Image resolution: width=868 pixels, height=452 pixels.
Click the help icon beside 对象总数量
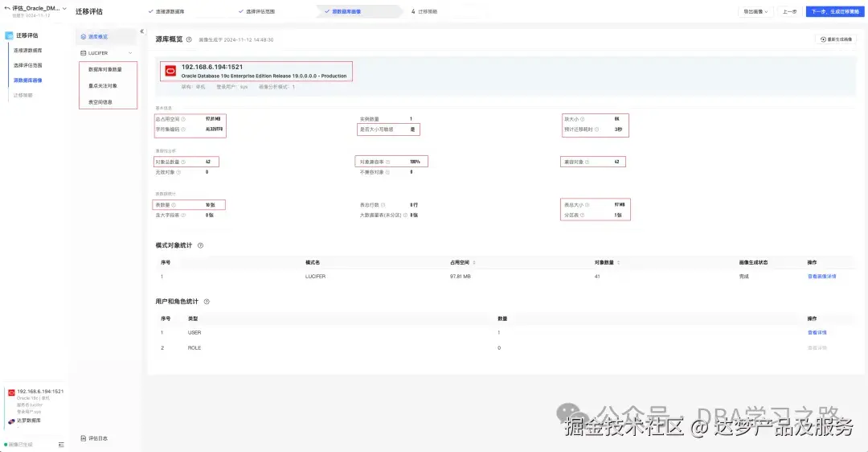183,162
